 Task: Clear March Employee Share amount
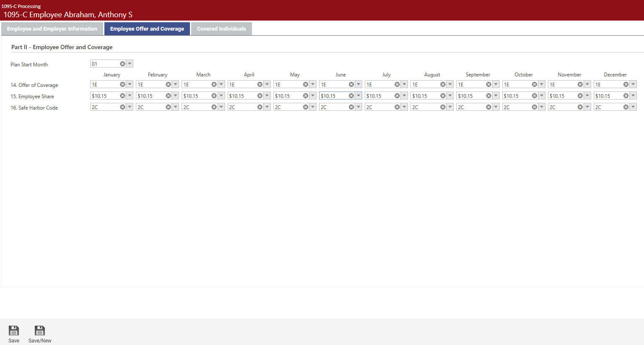coord(214,96)
